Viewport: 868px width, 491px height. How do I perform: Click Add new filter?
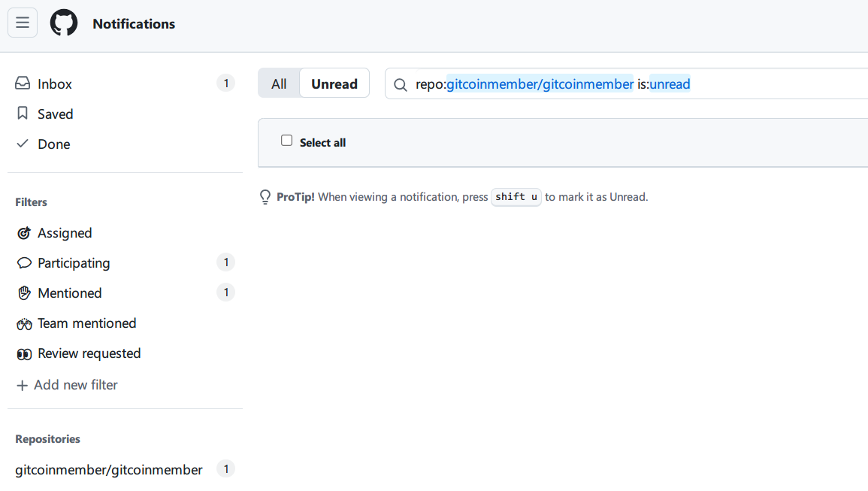click(67, 385)
